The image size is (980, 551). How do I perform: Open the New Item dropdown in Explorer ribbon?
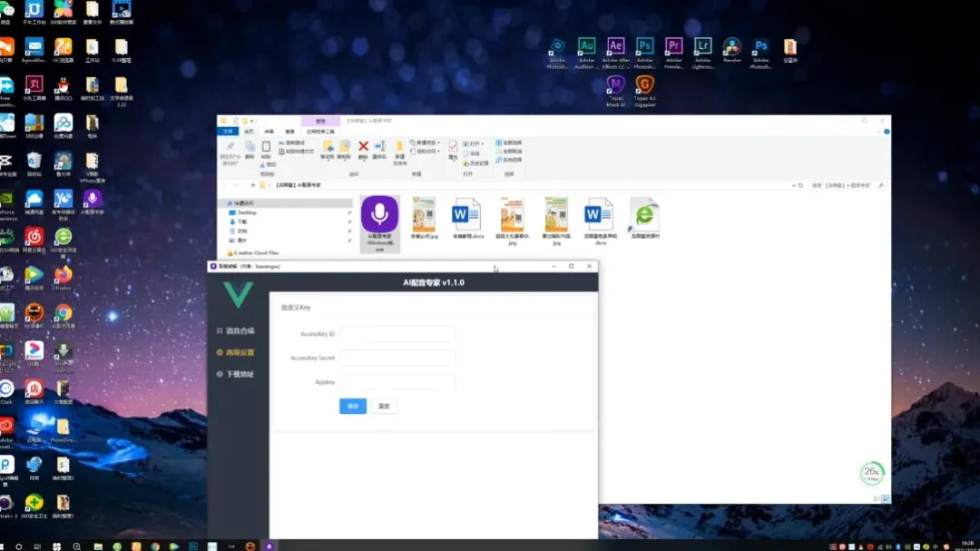[x=425, y=143]
